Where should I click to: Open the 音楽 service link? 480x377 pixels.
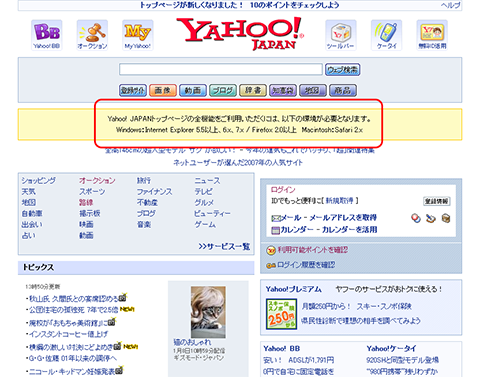coord(144,224)
